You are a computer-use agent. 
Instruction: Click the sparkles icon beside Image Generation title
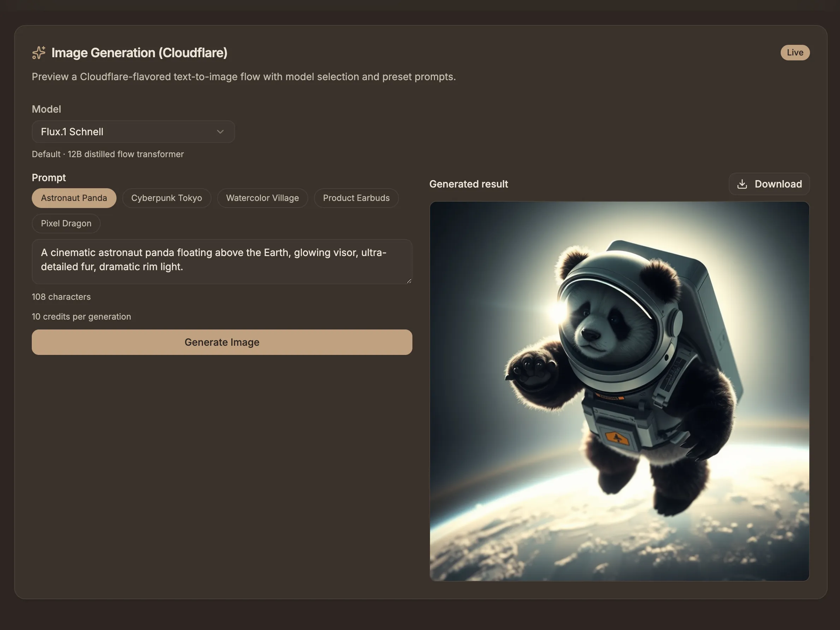pos(38,53)
